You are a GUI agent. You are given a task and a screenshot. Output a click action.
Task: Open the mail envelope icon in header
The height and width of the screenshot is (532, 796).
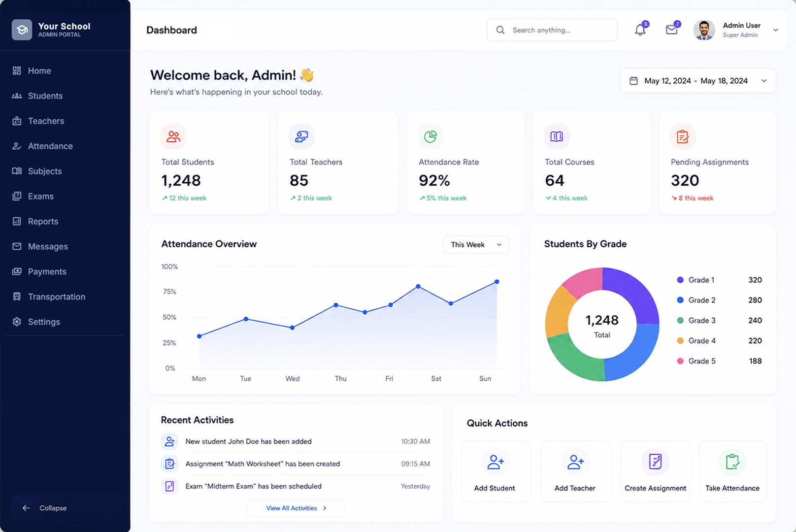671,30
